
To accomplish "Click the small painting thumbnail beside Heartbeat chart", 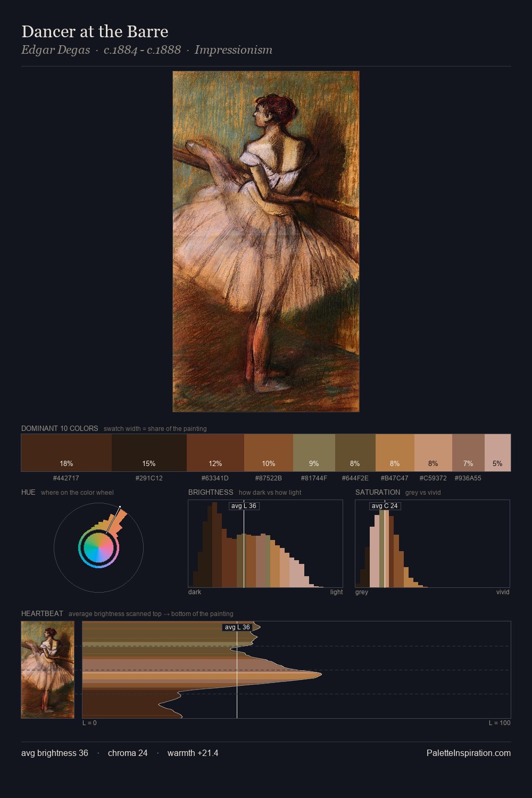I will 48,670.
